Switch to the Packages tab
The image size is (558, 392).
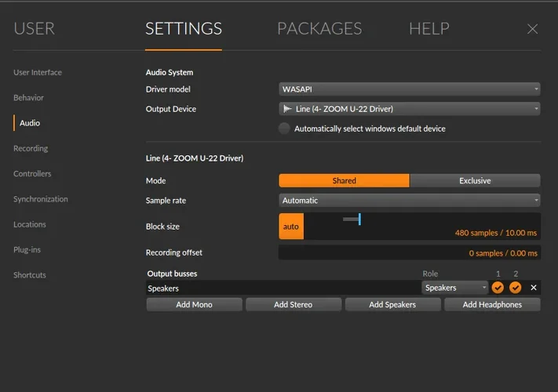click(319, 29)
